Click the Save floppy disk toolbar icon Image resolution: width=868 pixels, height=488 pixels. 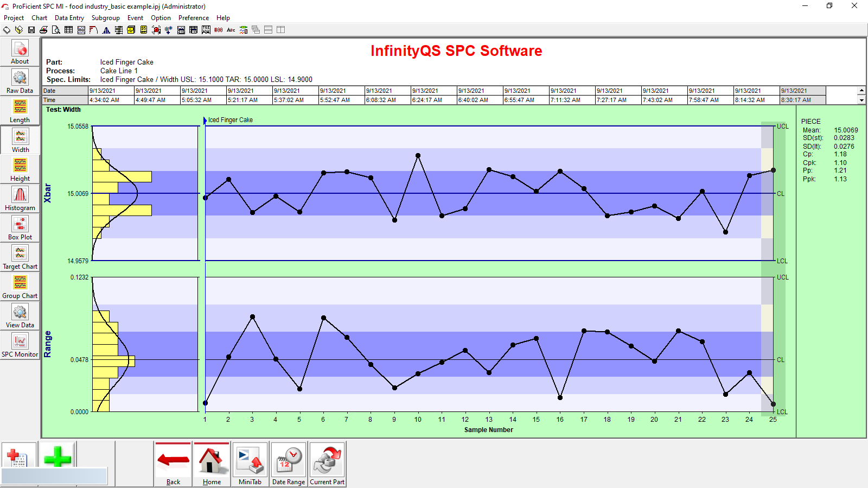click(x=31, y=30)
